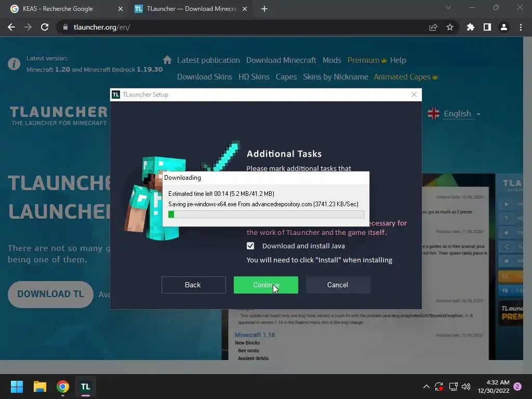Click the browser back arrow

pyautogui.click(x=11, y=27)
